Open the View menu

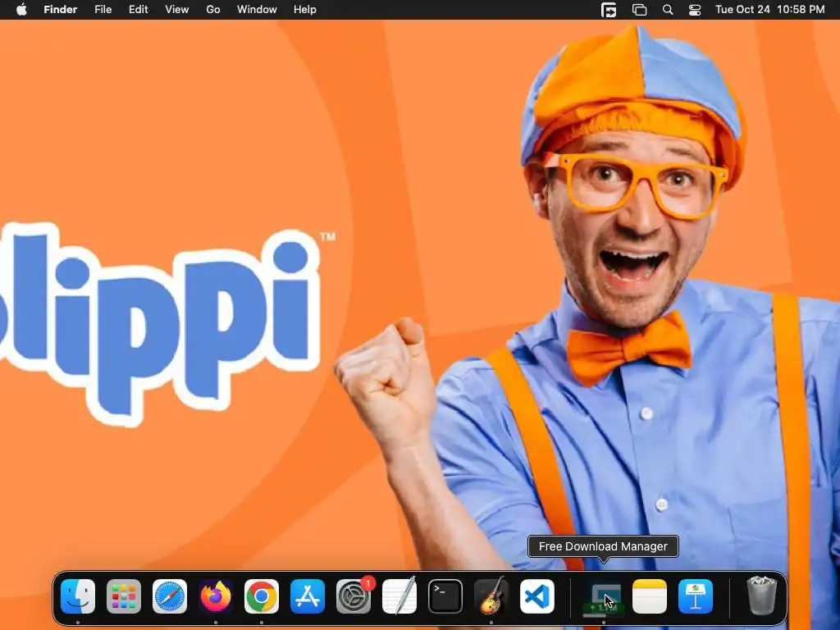click(x=177, y=10)
